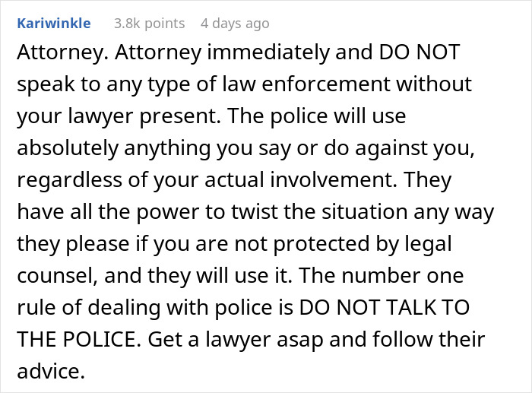
Task: Click the 3.8k points score
Action: pyautogui.click(x=150, y=24)
